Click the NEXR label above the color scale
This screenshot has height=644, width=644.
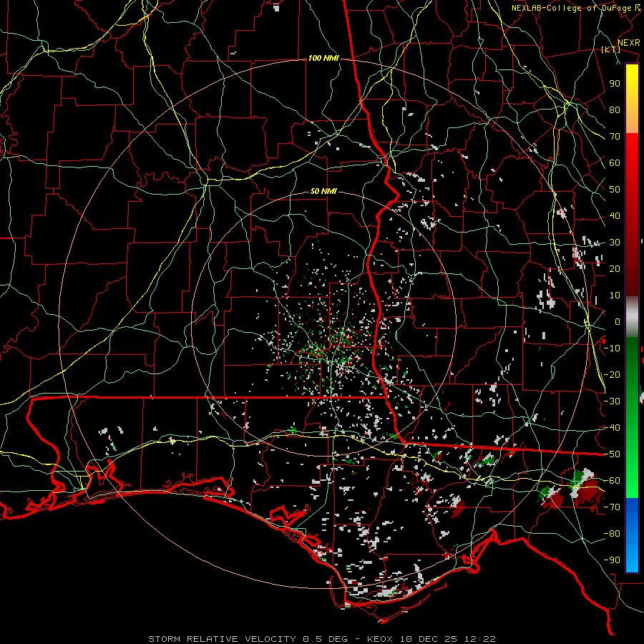(629, 43)
